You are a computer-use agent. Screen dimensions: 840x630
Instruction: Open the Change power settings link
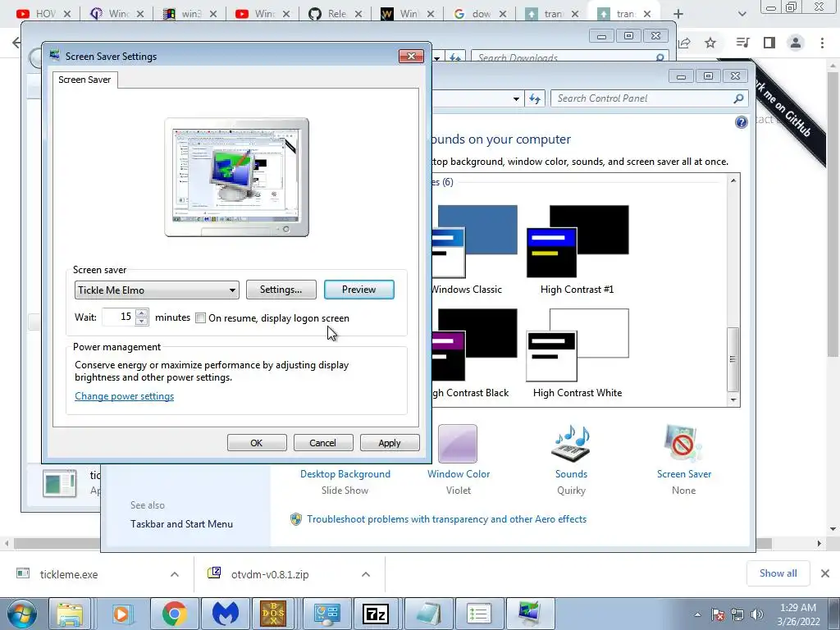tap(125, 396)
